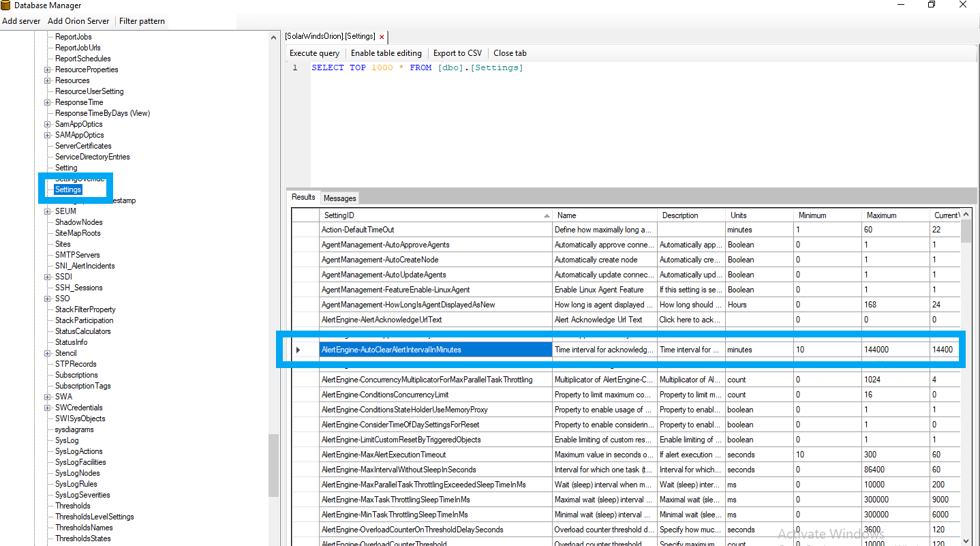This screenshot has height=546, width=980.
Task: Click the Add server menu item
Action: [x=21, y=20]
